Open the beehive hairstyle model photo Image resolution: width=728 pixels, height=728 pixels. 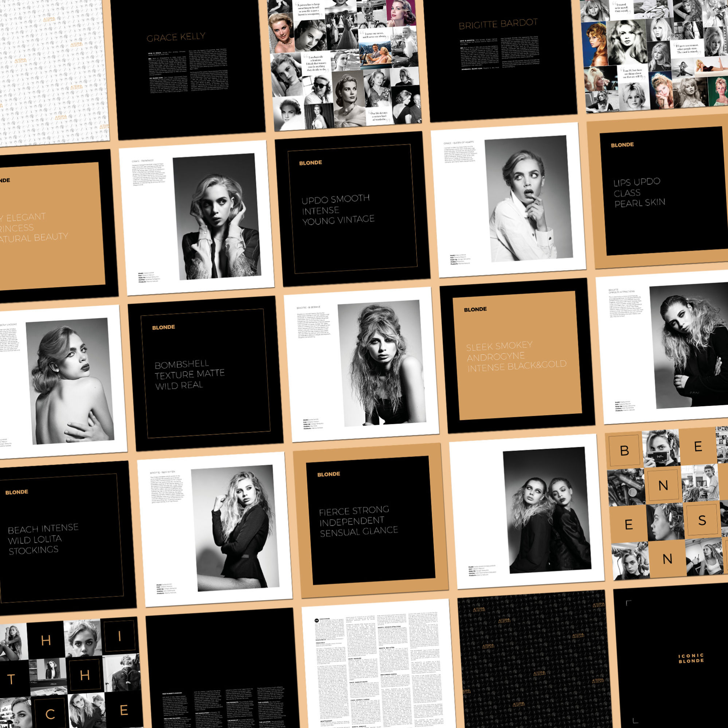382,363
